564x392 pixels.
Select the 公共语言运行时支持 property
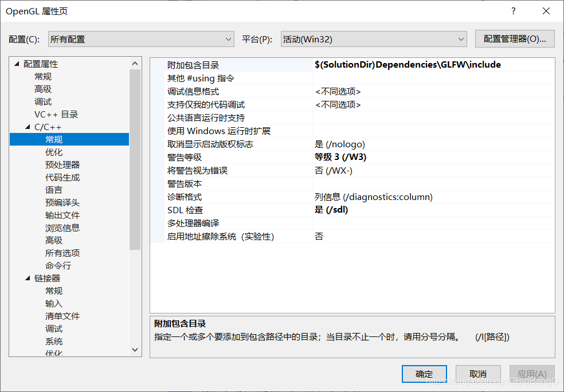click(x=206, y=117)
